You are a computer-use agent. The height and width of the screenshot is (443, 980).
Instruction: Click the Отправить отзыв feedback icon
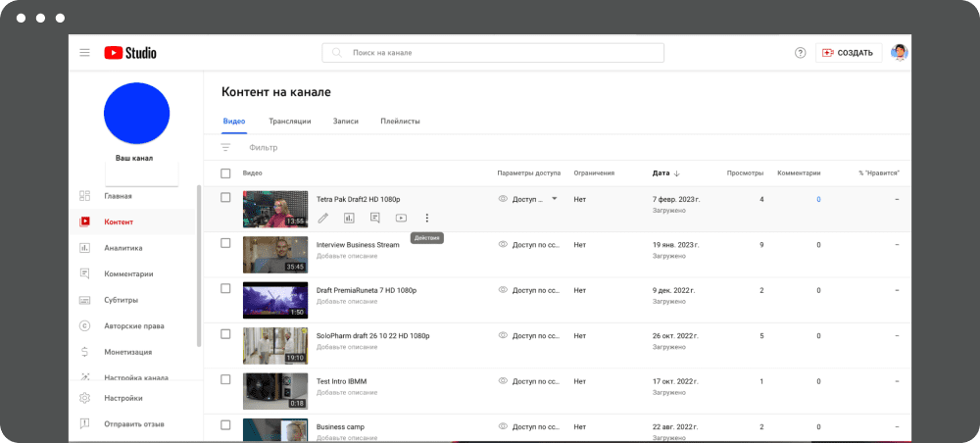85,423
